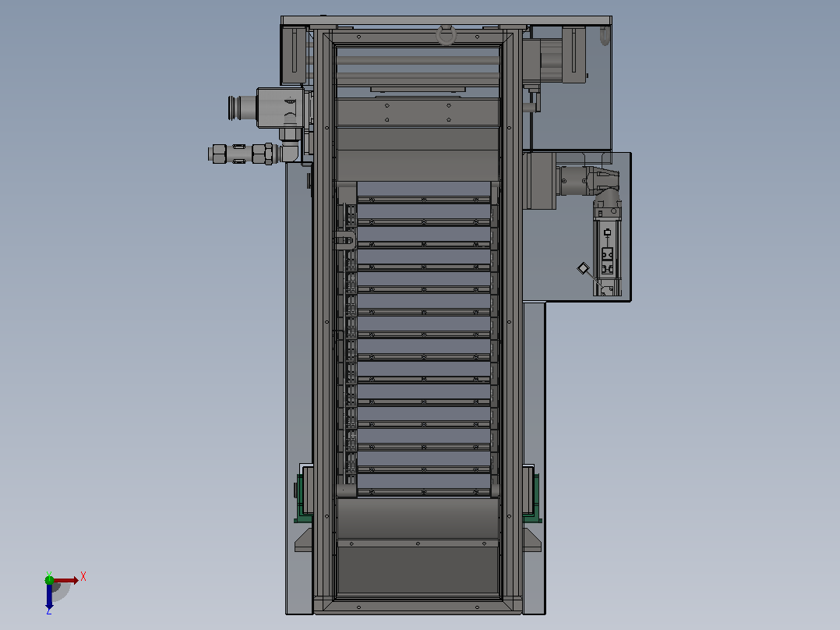Select the large bottom cover plate
This screenshot has height=630, width=840.
point(418,570)
